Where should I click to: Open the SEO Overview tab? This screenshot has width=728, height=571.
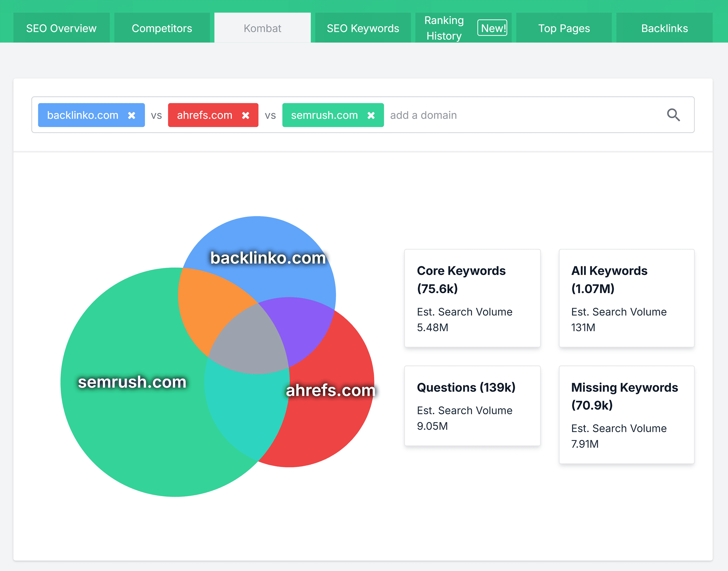click(x=61, y=28)
